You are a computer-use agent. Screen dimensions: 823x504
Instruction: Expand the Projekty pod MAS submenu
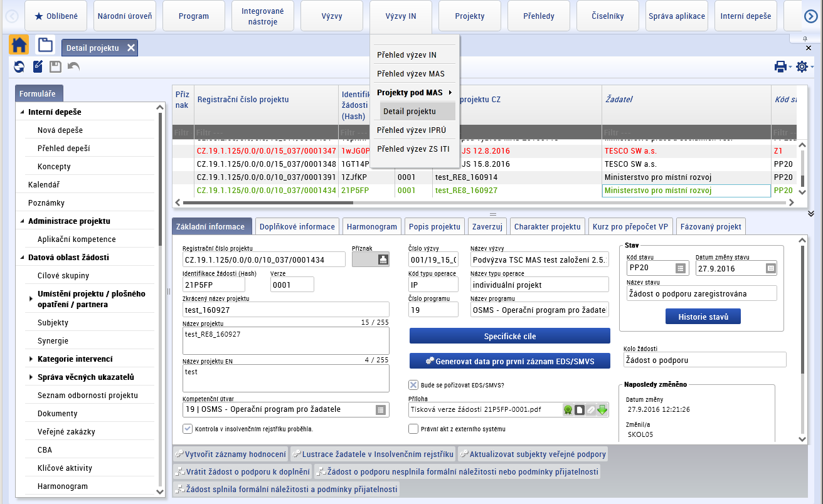click(415, 93)
